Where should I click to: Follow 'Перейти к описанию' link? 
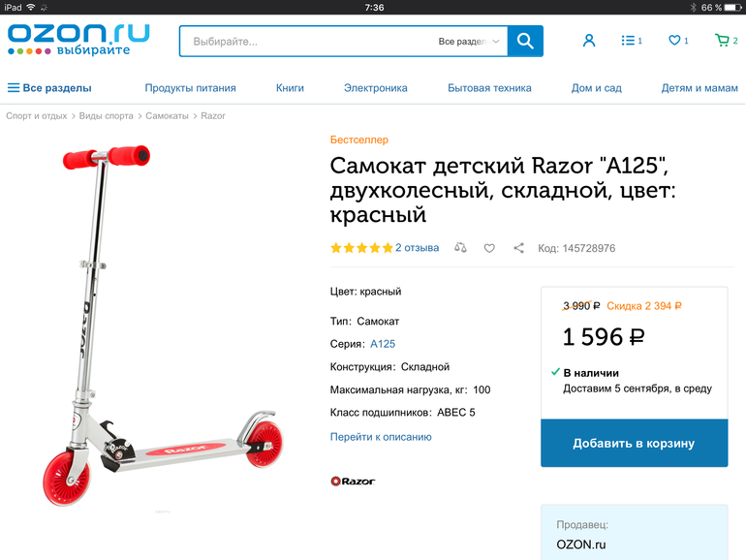pos(381,437)
